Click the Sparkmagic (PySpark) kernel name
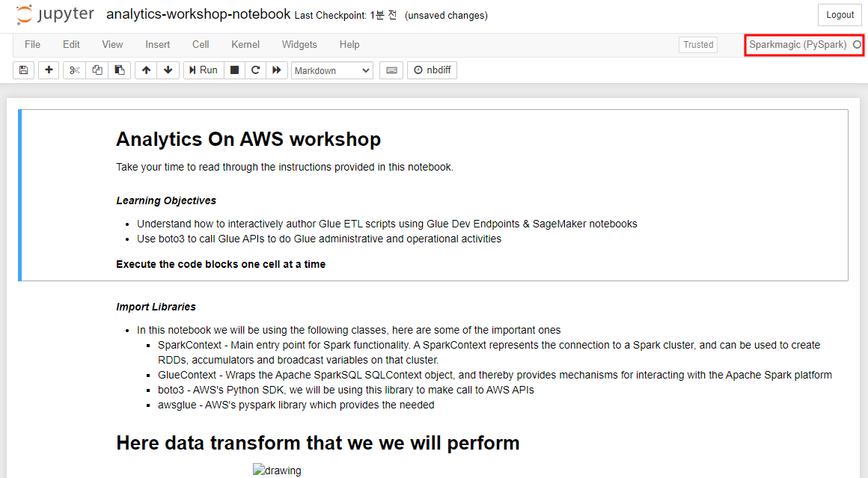 pos(798,45)
